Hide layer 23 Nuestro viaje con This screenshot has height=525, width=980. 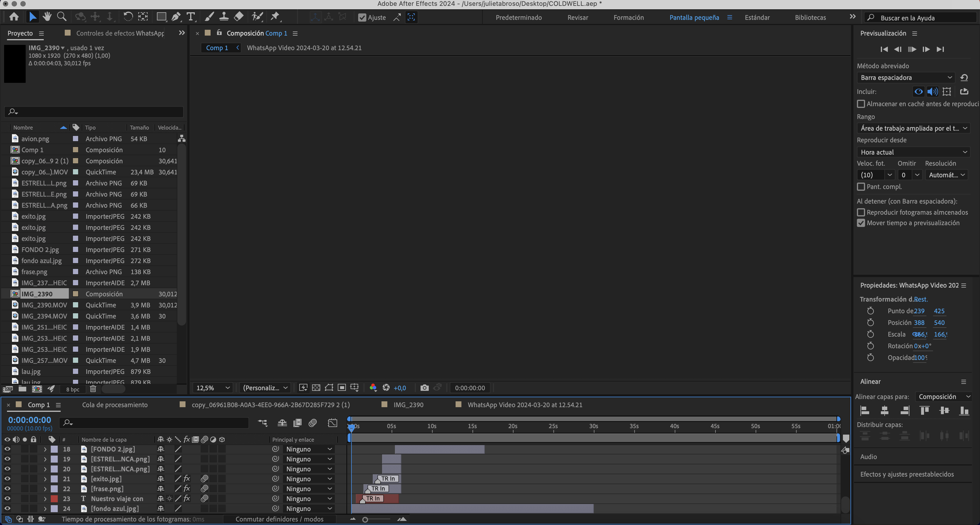point(7,498)
